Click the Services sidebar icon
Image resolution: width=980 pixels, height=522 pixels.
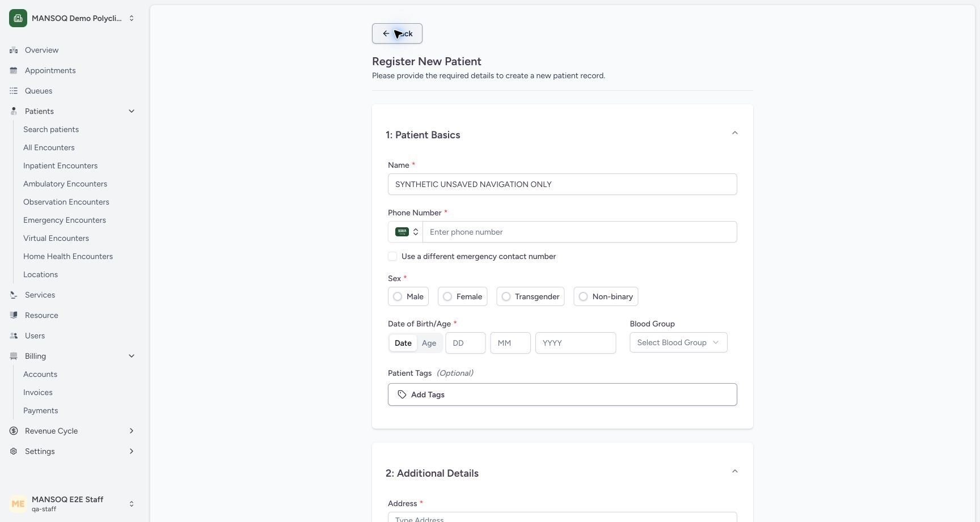point(14,295)
